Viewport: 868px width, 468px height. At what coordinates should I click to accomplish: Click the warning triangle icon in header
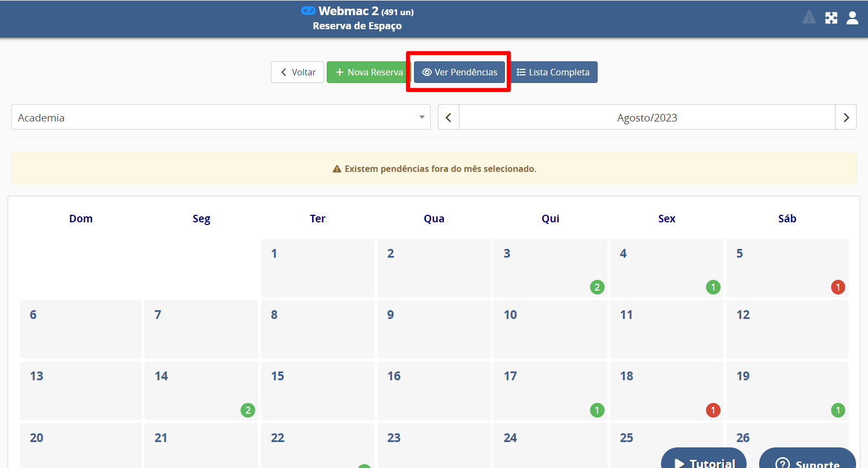(x=809, y=17)
